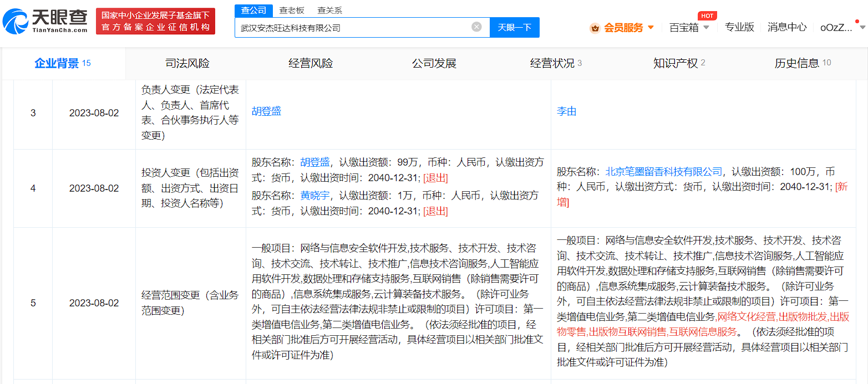Click the 投资人变更 change item text
This screenshot has width=868, height=384.
coord(190,188)
